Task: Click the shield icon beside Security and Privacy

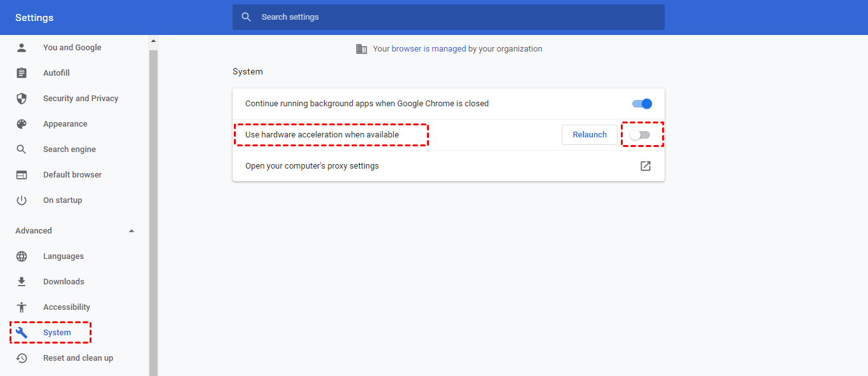Action: [22, 99]
